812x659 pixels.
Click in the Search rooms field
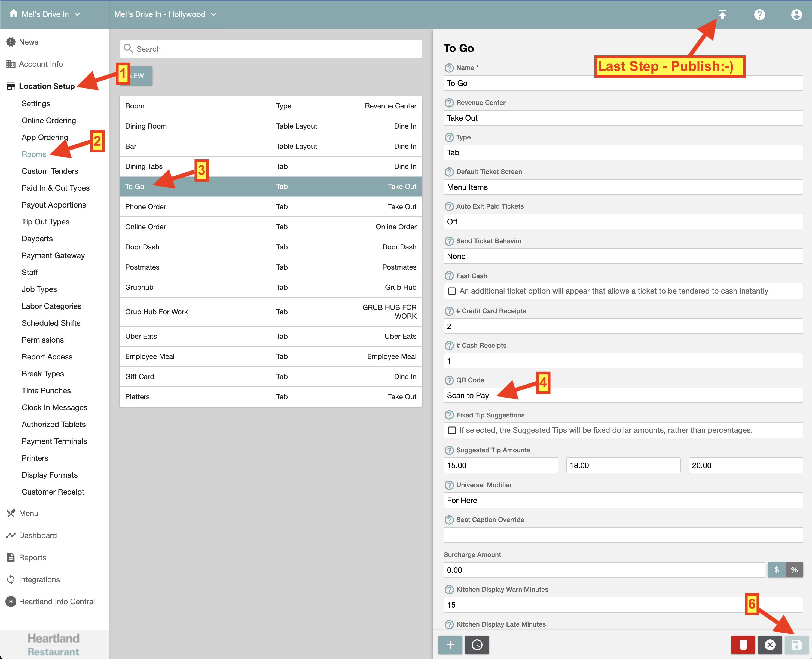point(271,49)
